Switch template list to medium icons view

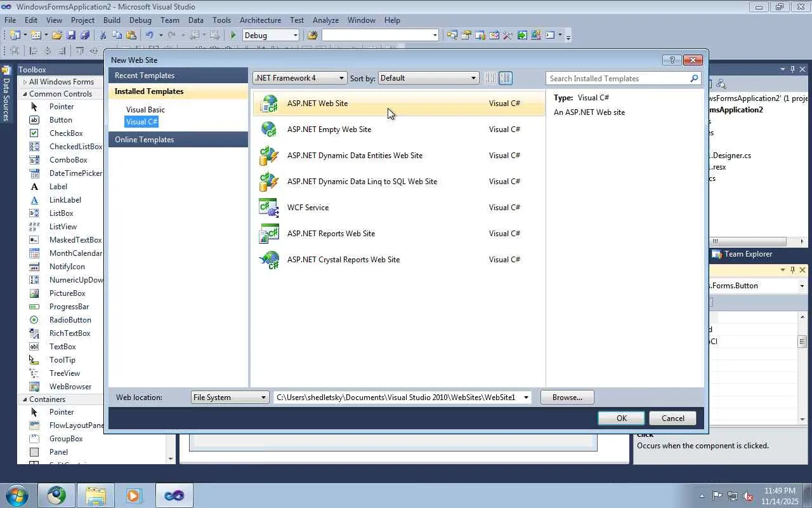506,78
